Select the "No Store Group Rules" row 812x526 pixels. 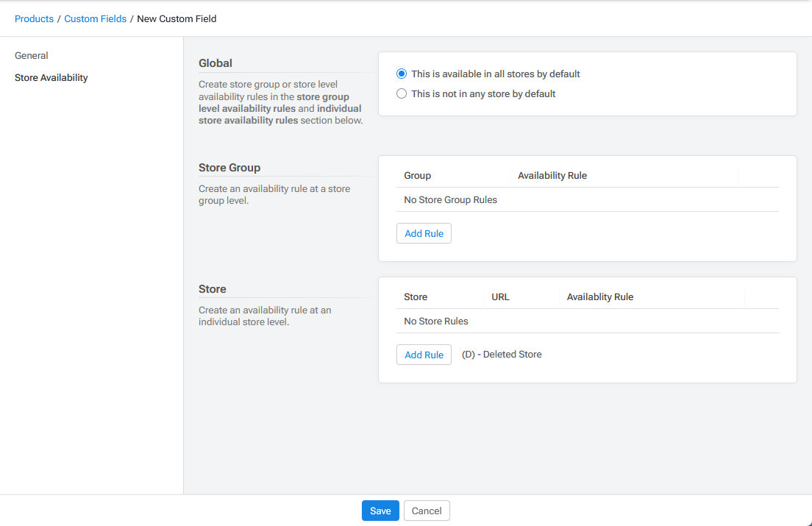(x=449, y=199)
